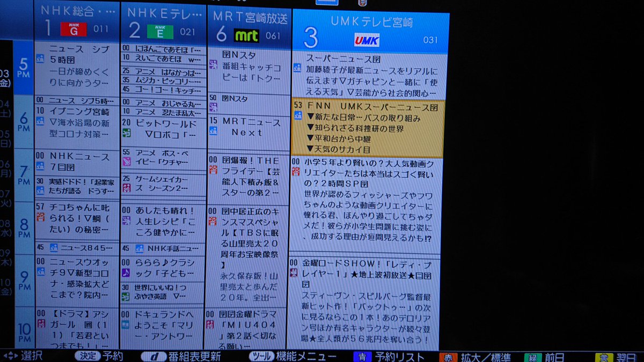This screenshot has width=644, height=362.
Task: Open the highlighted FNN UMKスーパーニュース program
Action: click(x=368, y=128)
